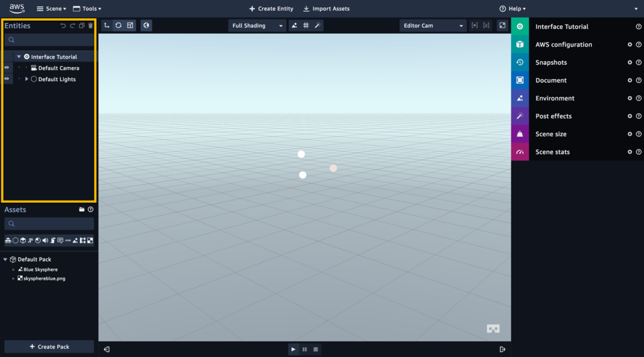Click the Assets search field

49,224
